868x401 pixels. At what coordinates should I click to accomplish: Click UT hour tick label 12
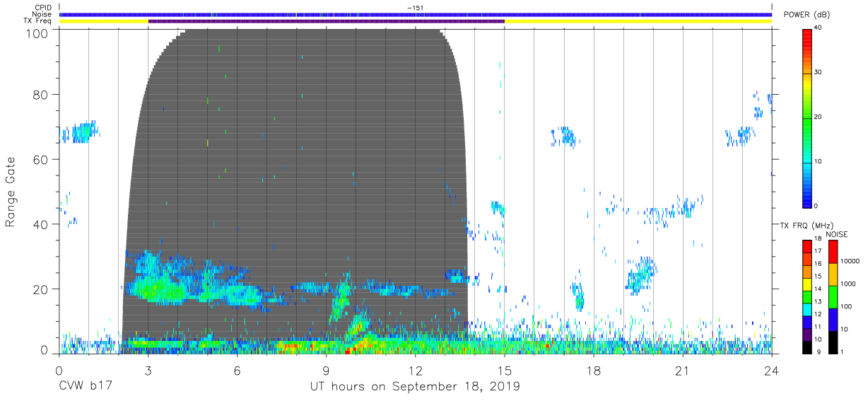[x=416, y=372]
